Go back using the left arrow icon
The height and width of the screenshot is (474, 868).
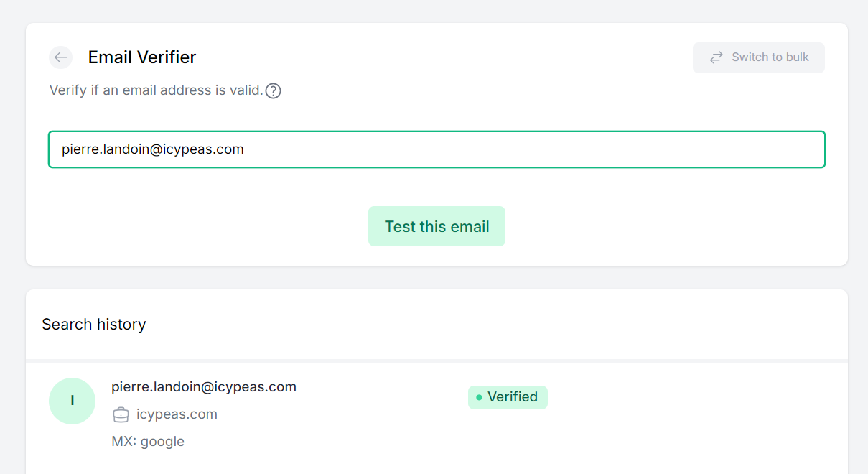(x=60, y=57)
